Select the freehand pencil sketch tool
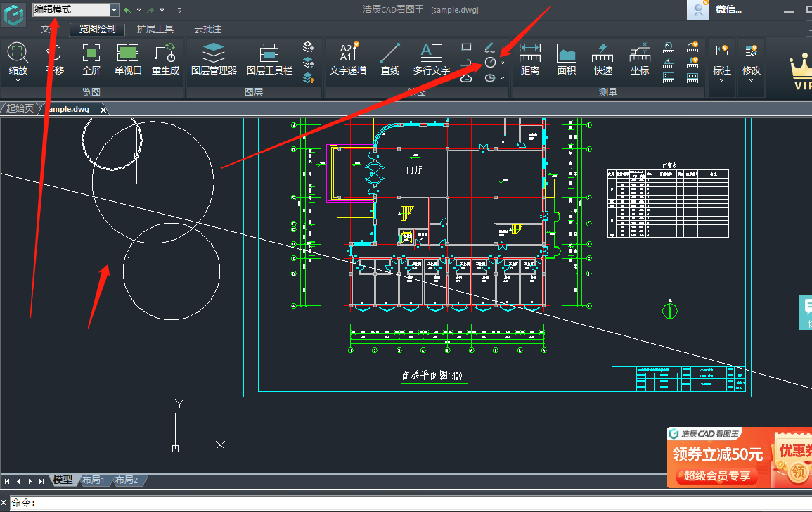The height and width of the screenshot is (512, 812). pyautogui.click(x=490, y=48)
